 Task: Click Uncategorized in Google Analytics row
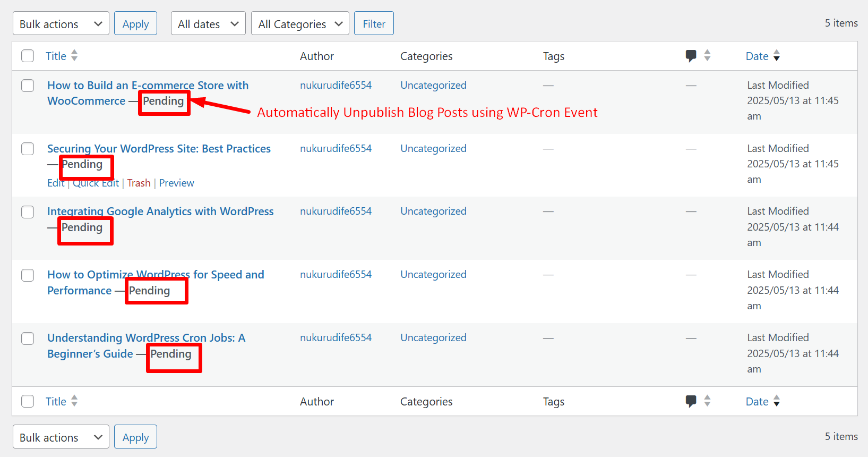(x=433, y=211)
